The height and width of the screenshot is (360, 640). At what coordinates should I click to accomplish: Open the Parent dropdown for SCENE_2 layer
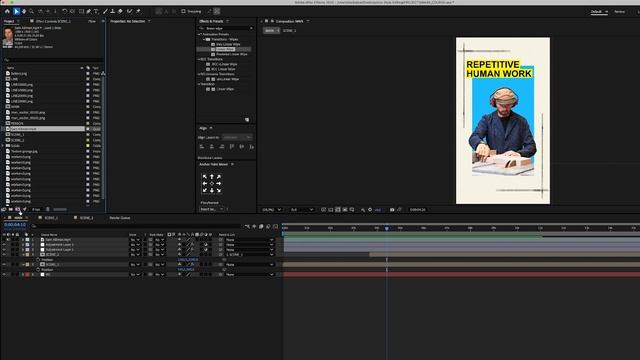click(249, 255)
